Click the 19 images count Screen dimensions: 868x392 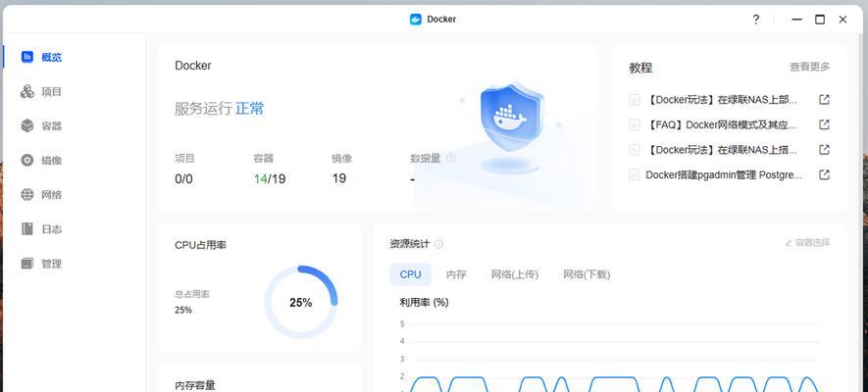coord(339,178)
